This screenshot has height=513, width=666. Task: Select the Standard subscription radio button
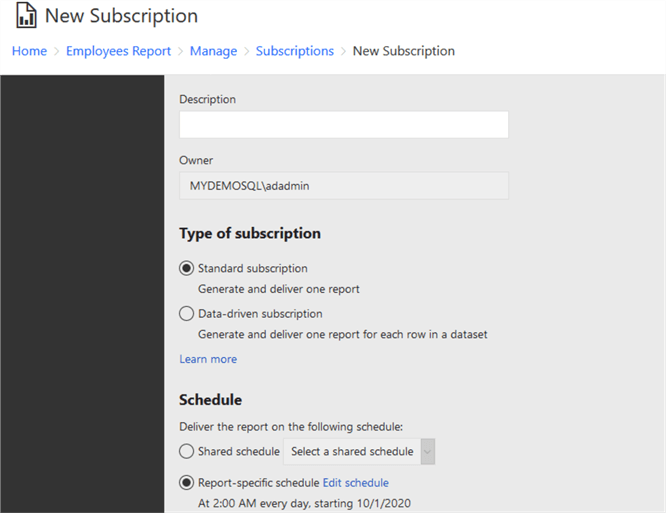tap(187, 268)
